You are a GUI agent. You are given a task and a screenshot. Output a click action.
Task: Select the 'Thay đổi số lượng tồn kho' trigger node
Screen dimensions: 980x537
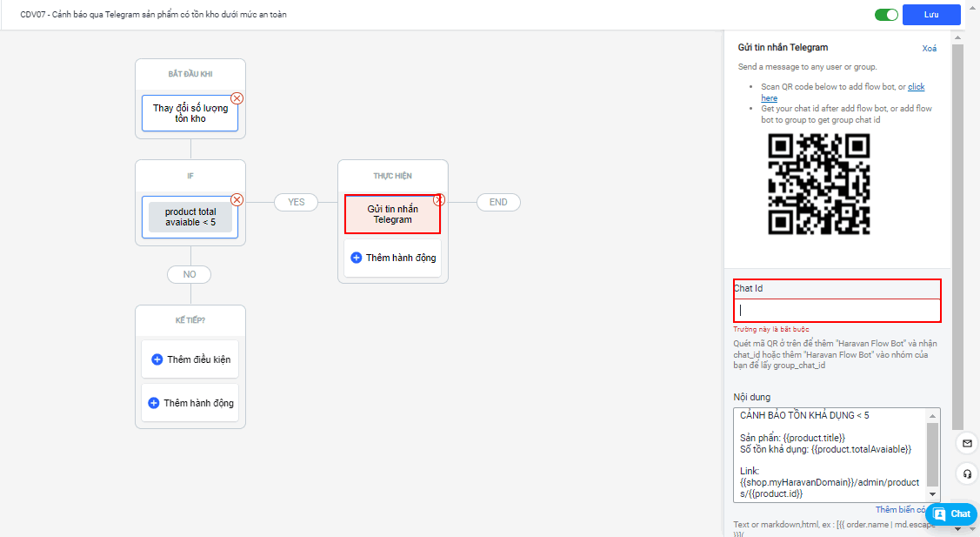(190, 113)
